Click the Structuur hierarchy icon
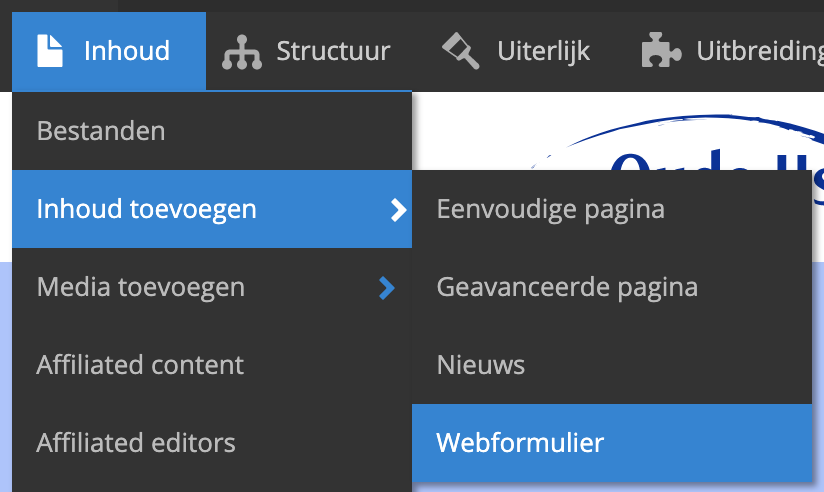824x492 pixels. tap(241, 51)
